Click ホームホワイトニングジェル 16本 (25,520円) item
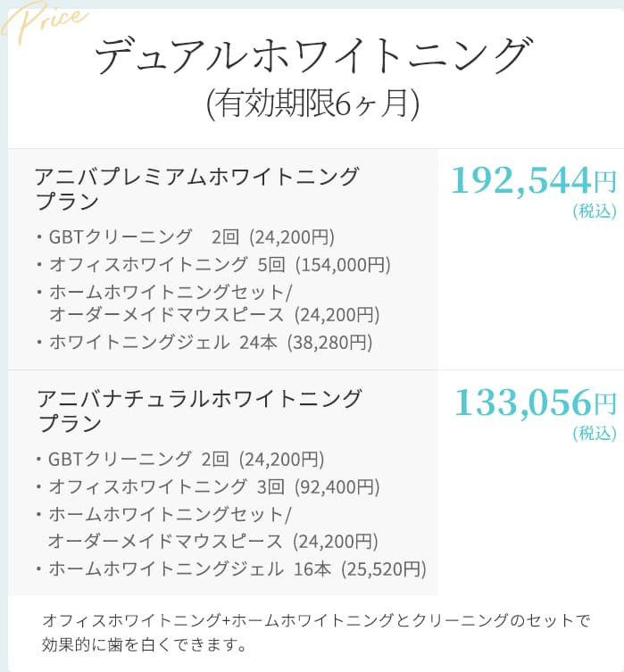This screenshot has height=672, width=624. point(237,568)
